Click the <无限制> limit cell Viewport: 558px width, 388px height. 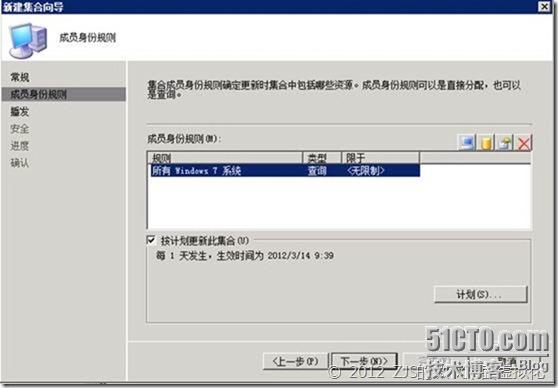(x=365, y=171)
